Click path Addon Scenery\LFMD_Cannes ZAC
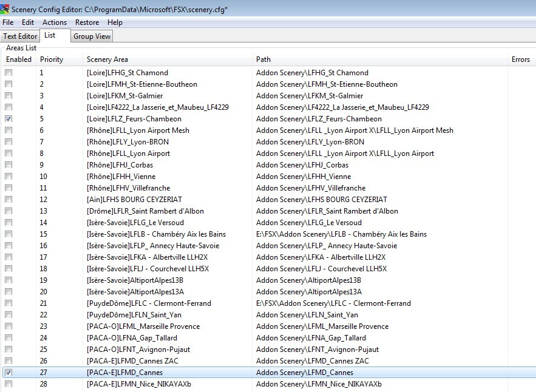Viewport: 536px width, 392px height. (313, 361)
